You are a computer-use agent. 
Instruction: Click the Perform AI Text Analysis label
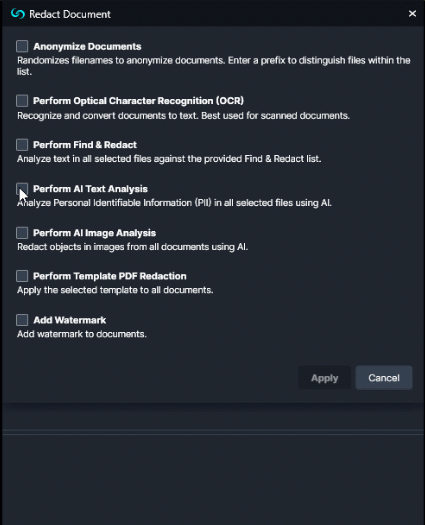[90, 189]
